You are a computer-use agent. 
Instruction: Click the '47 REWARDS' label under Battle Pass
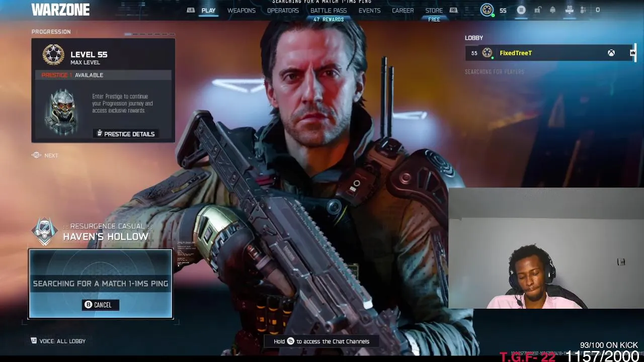click(x=329, y=20)
